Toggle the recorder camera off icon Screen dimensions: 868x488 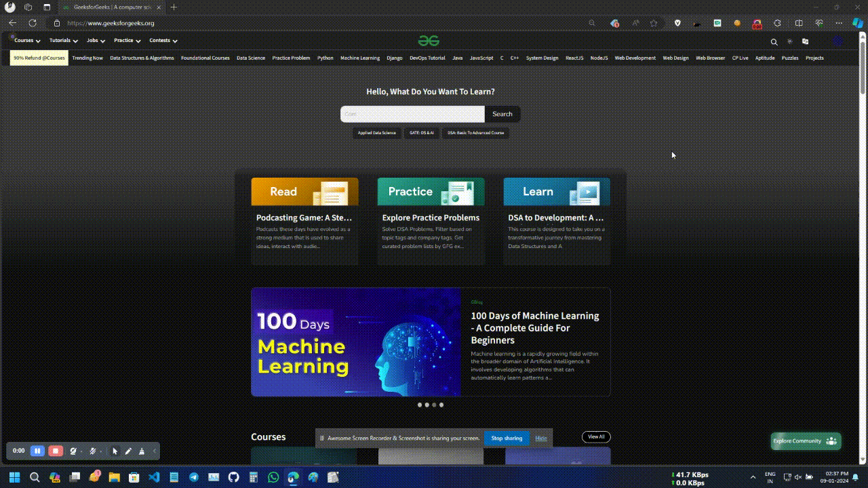[x=73, y=451]
